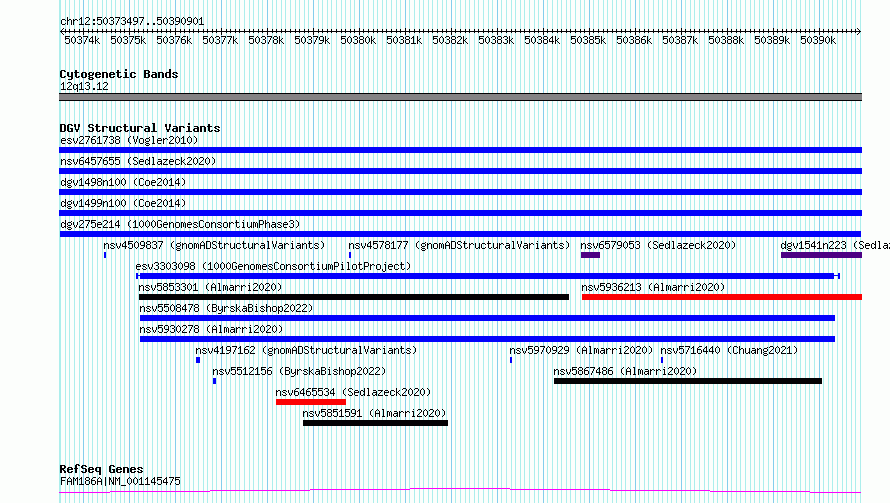Click the purple dgv1541n223 variant bar

point(821,255)
